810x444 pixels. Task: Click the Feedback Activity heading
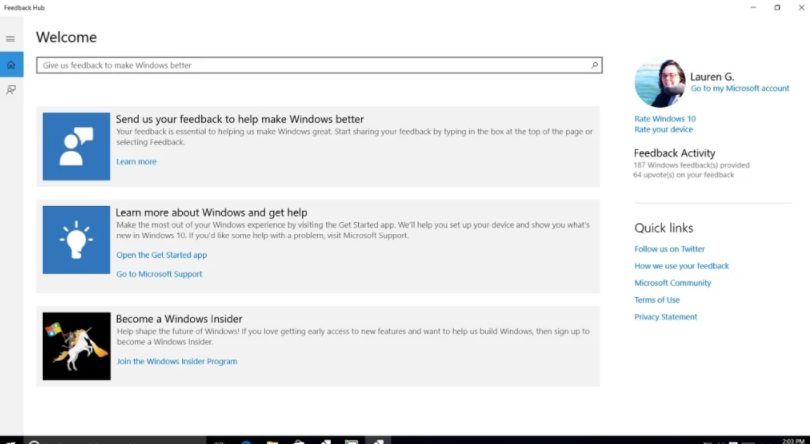click(x=675, y=153)
